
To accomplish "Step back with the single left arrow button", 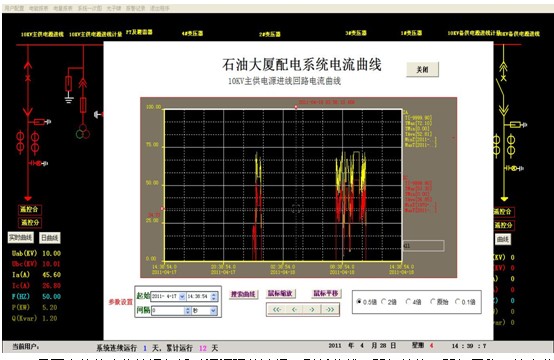I will 294,310.
